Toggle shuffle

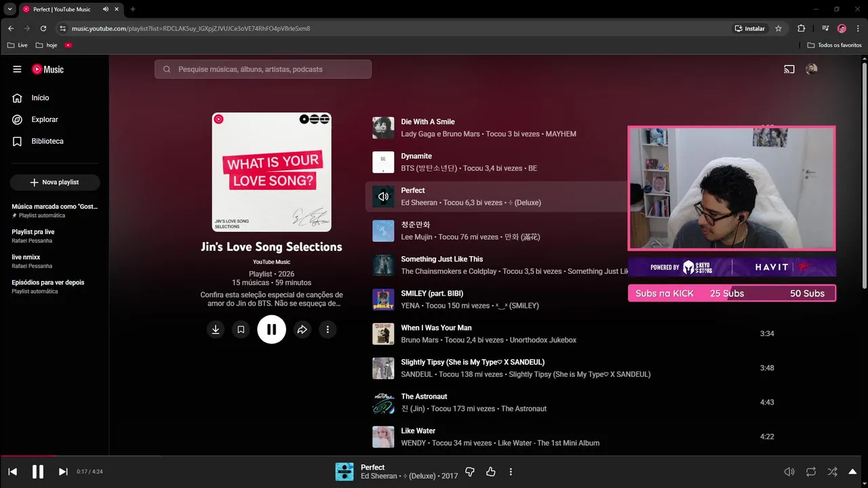832,472
